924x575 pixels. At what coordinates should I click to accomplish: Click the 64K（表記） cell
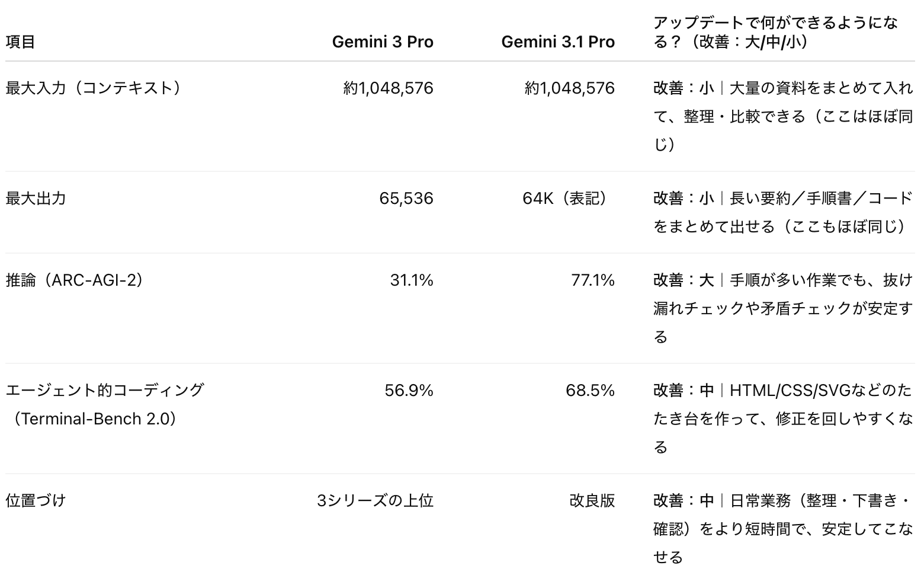point(568,199)
